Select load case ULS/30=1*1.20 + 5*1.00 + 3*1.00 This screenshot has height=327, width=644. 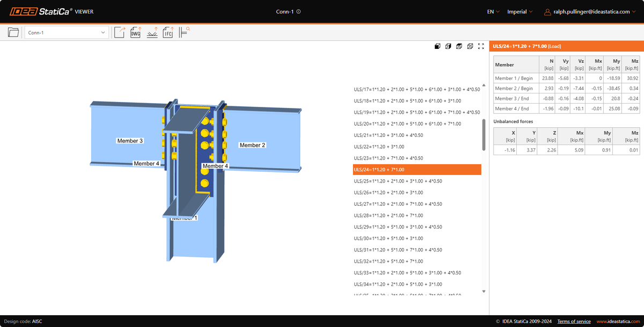389,238
